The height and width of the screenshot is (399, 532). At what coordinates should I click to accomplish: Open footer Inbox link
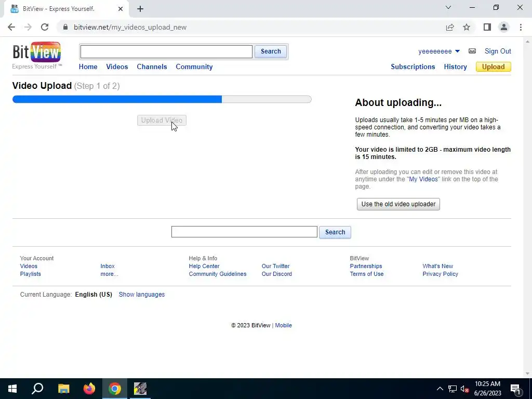(108, 266)
